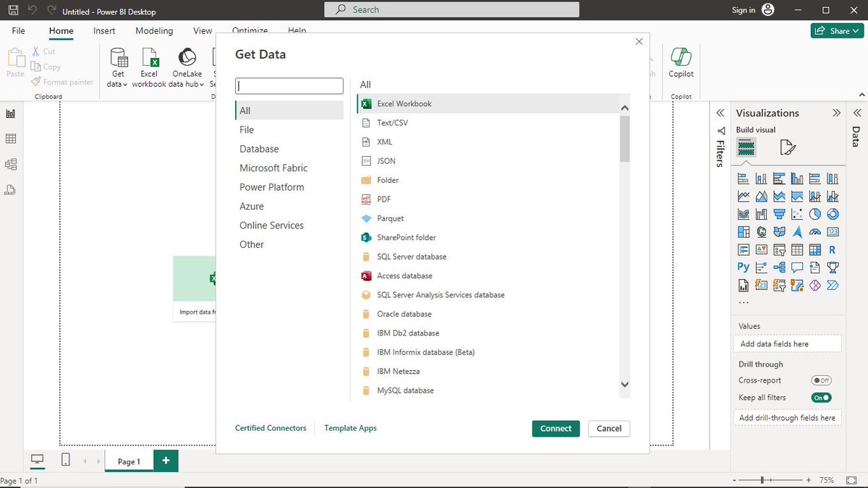Click the Save icon in title bar
Image resolution: width=868 pixels, height=488 pixels.
pos(14,11)
